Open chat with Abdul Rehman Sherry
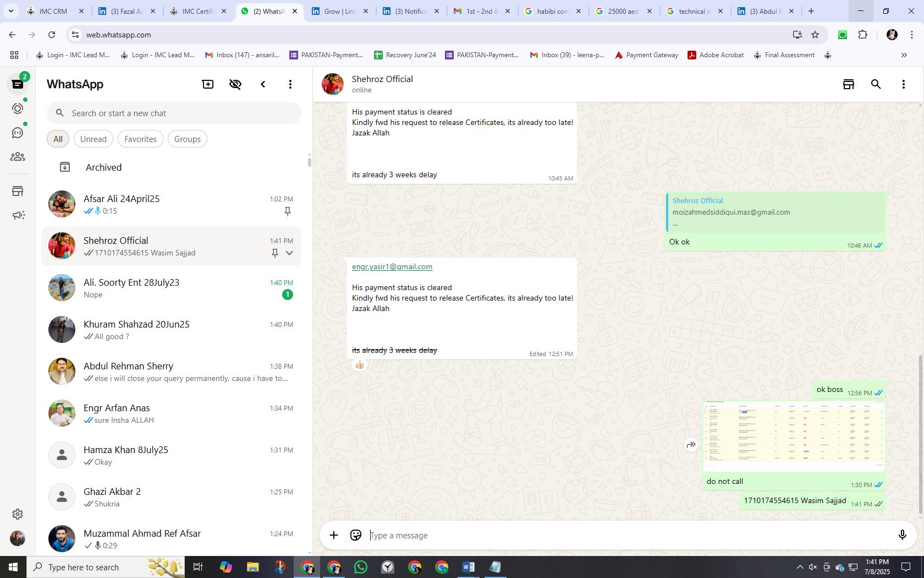This screenshot has height=578, width=924. click(171, 372)
